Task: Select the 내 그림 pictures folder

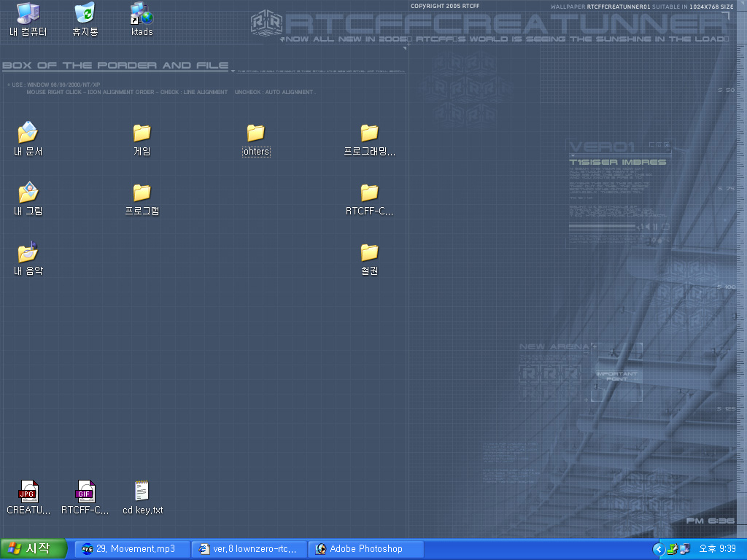Action: point(28,192)
